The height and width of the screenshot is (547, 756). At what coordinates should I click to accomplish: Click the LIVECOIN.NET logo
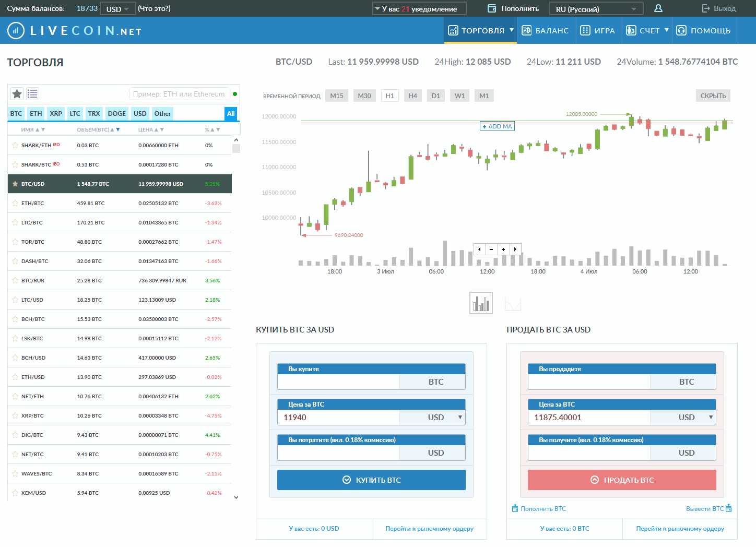[x=75, y=31]
